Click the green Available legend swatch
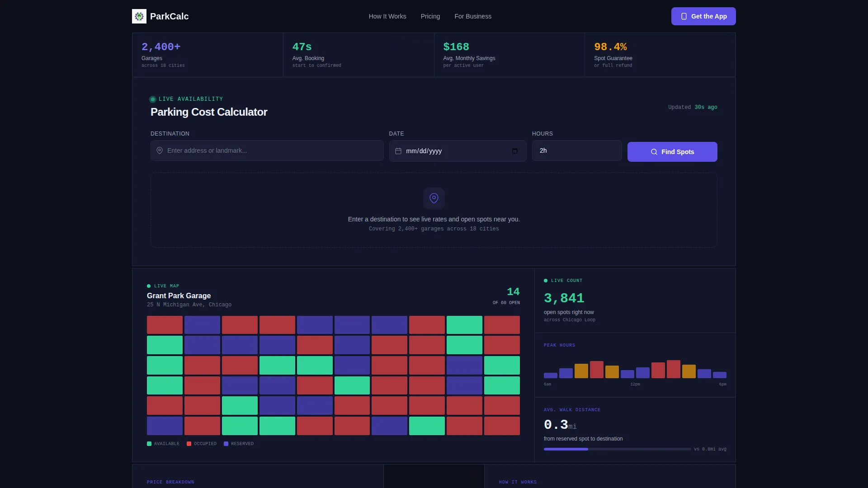 149,444
